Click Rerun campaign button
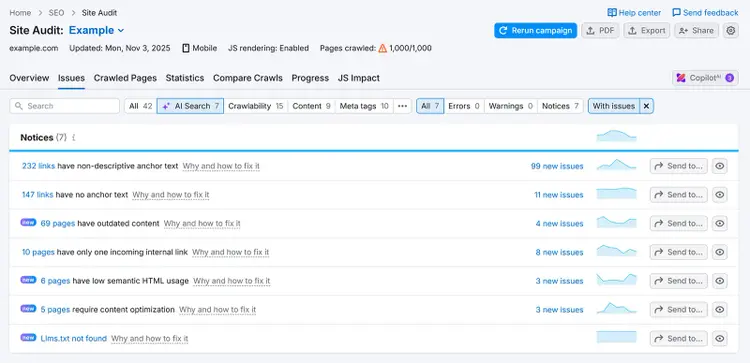750x363 pixels. click(535, 31)
